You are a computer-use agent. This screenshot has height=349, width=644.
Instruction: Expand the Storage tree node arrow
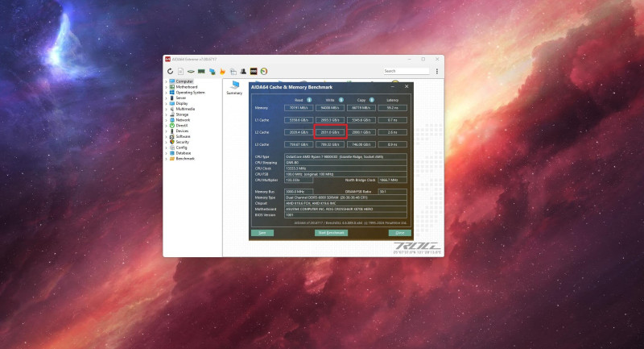click(x=167, y=114)
